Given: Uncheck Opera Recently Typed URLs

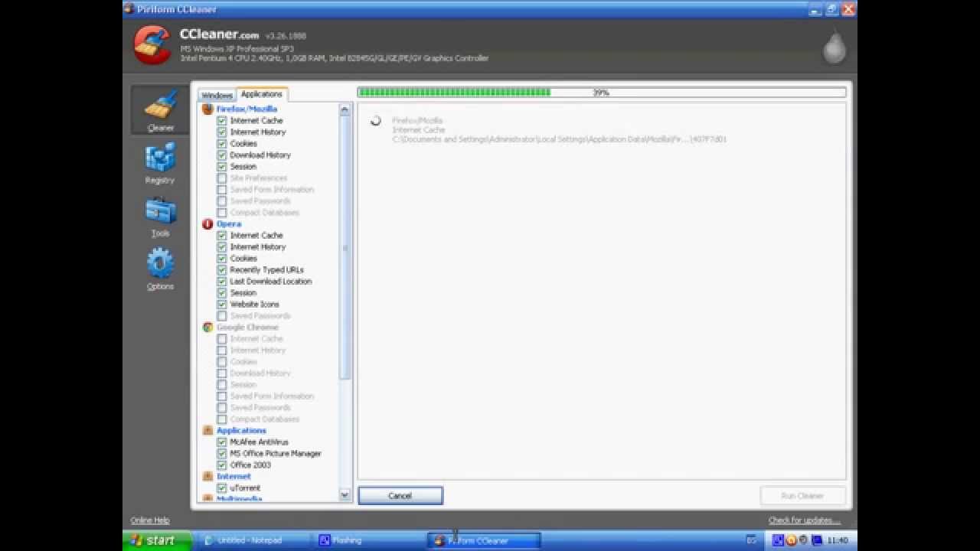Looking at the screenshot, I should coord(222,269).
